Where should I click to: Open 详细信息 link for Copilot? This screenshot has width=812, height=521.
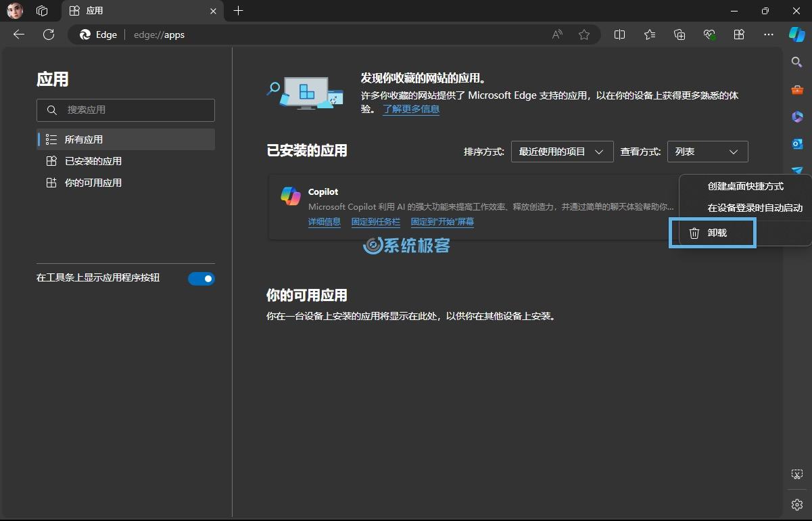325,222
